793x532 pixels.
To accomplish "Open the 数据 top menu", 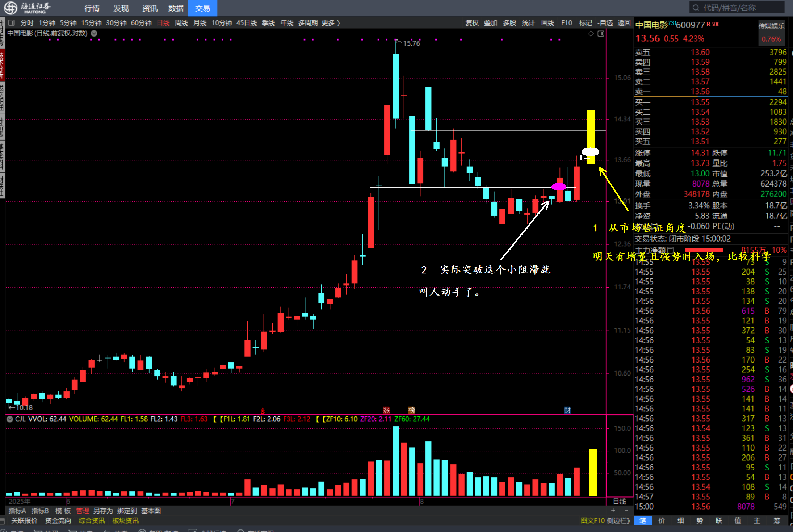I will (x=176, y=8).
